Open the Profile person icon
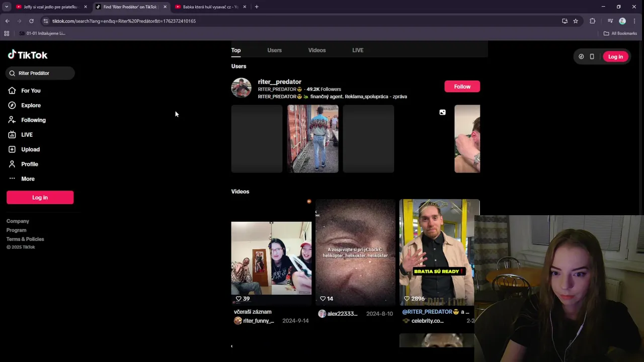Screen dimensions: 644x362 (12, 164)
